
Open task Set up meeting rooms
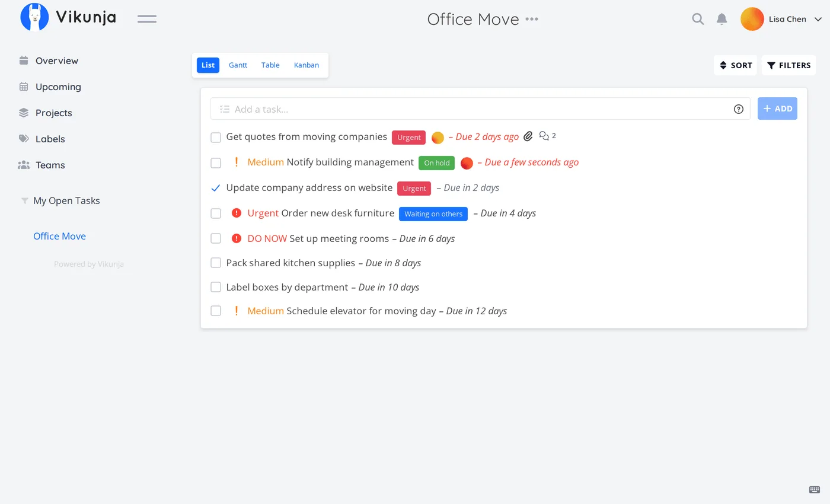coord(339,238)
